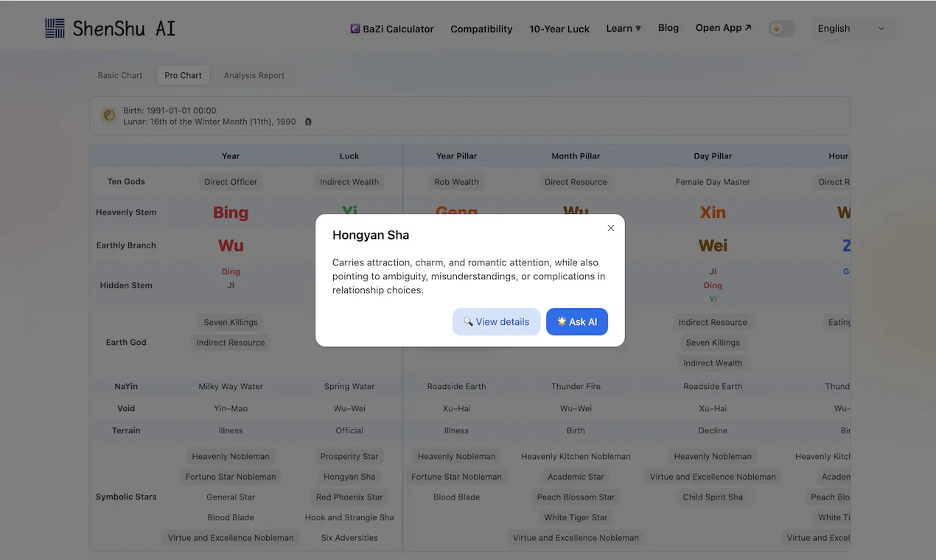Select Virtue and Excellence Nobleman under Day Pillar
Screen dimensions: 936x560
[713, 477]
